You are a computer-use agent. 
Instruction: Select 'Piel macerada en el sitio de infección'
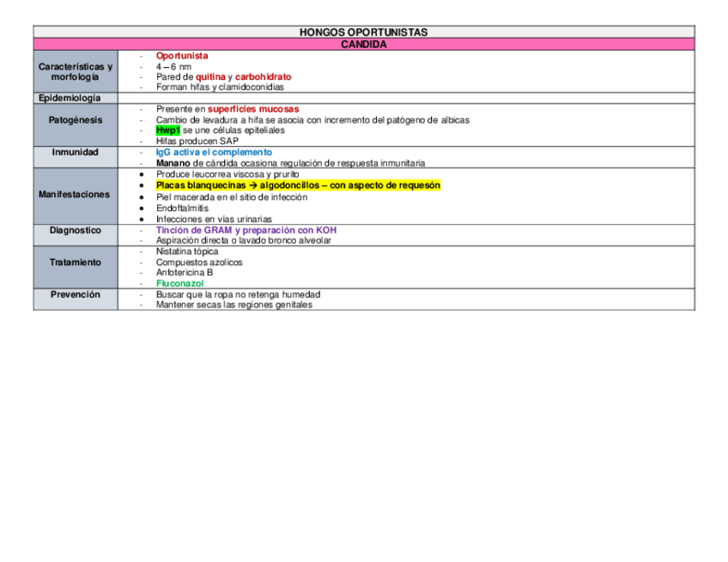click(x=232, y=197)
